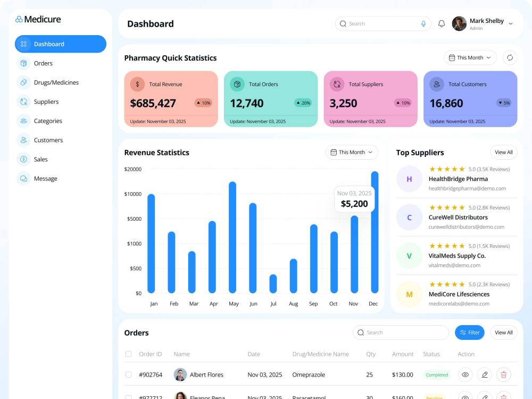Image resolution: width=532 pixels, height=399 pixels.
Task: Click the HealthBridge Pharma H avatar
Action: pos(409,179)
